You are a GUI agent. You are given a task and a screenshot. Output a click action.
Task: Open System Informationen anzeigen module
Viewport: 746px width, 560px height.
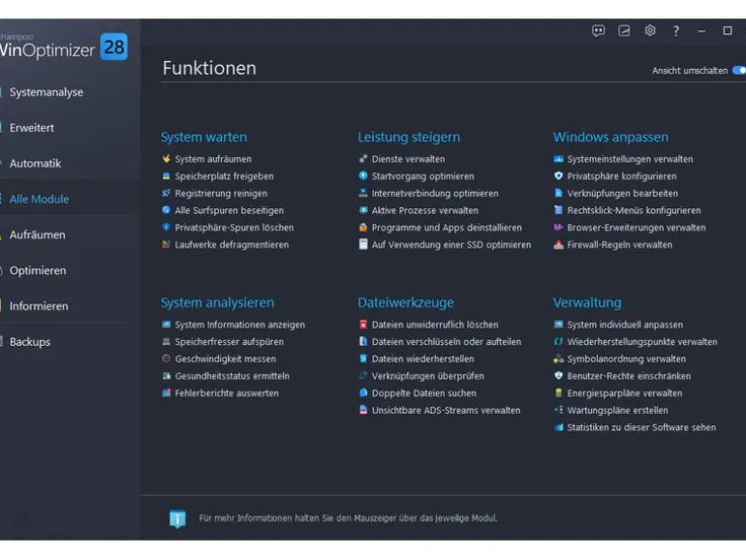tap(240, 325)
